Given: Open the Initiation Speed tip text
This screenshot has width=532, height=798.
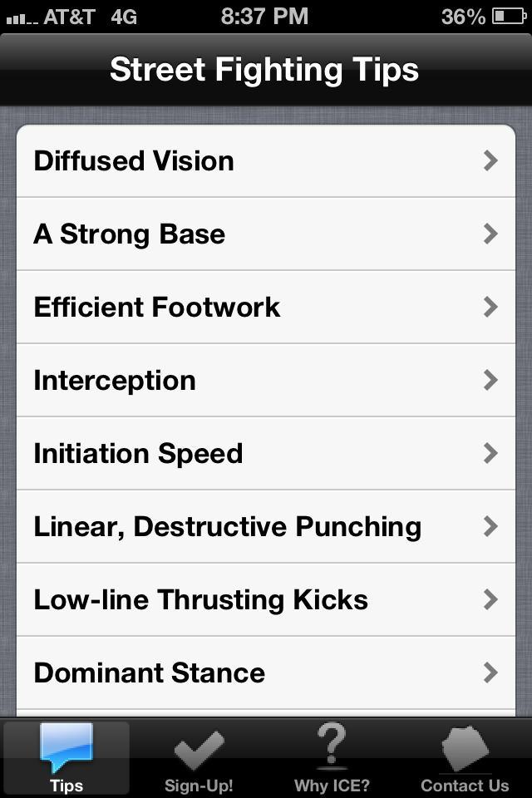Looking at the screenshot, I should (138, 453).
